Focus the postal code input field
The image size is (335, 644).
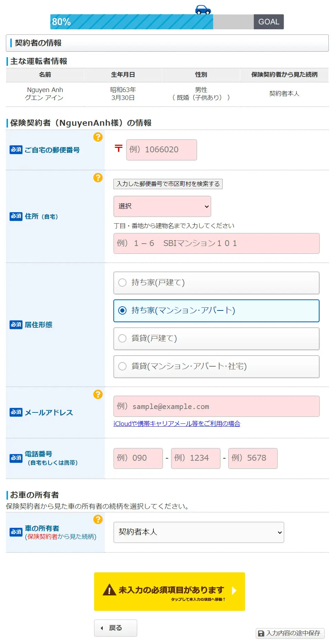click(161, 150)
